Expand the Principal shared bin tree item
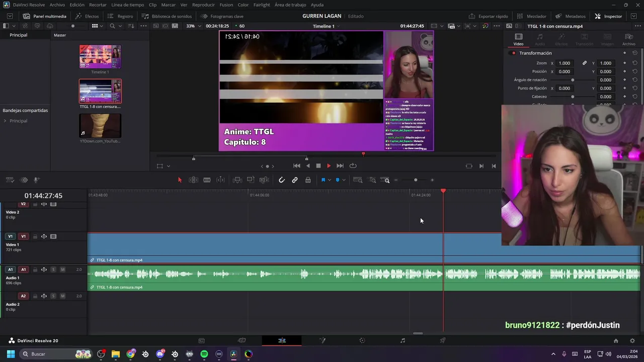The width and height of the screenshot is (644, 362). [x=5, y=121]
